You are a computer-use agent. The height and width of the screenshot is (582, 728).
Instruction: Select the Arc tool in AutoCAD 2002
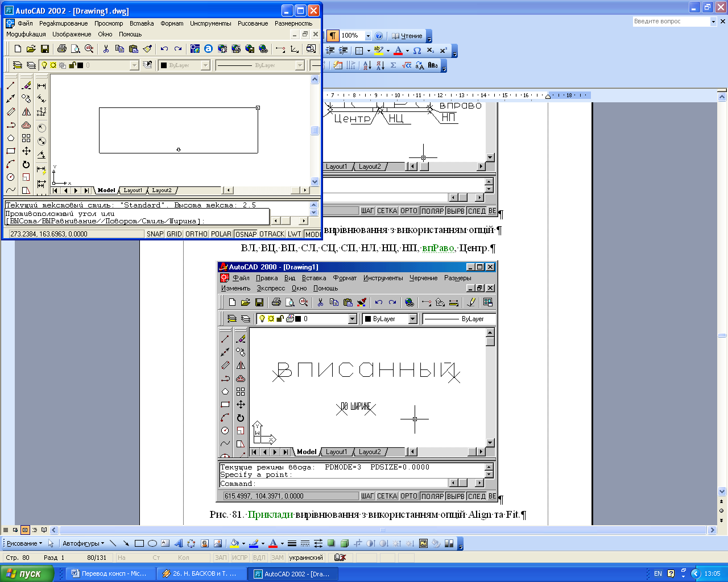[10, 164]
